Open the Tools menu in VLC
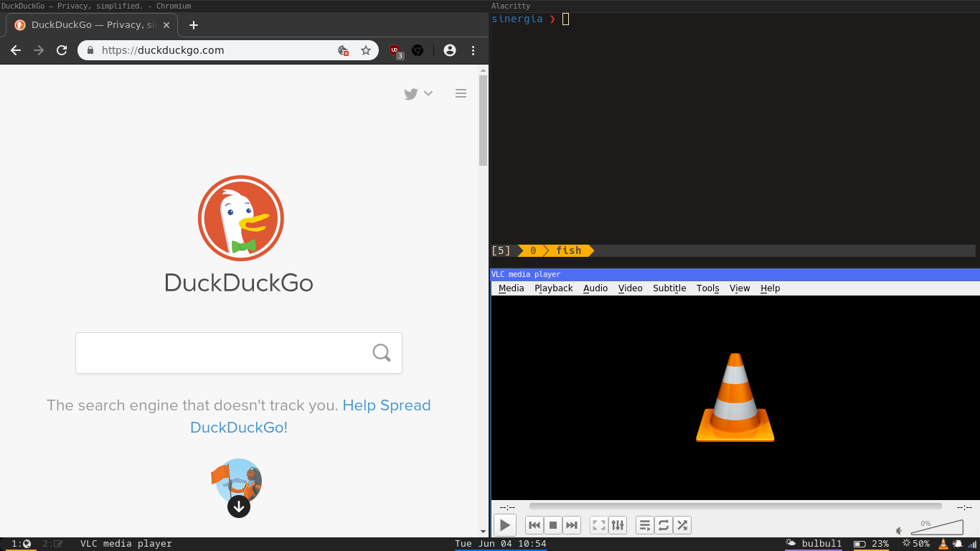Image resolution: width=980 pixels, height=551 pixels. click(x=707, y=288)
